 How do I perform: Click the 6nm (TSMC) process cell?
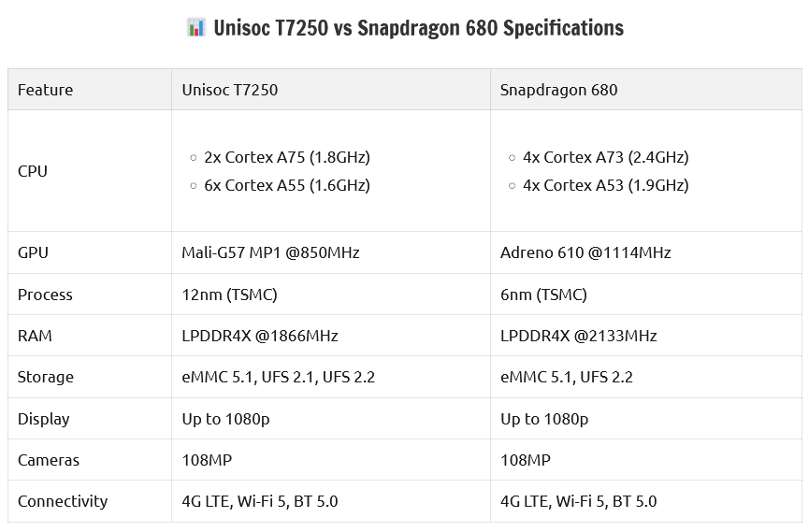pyautogui.click(x=543, y=295)
